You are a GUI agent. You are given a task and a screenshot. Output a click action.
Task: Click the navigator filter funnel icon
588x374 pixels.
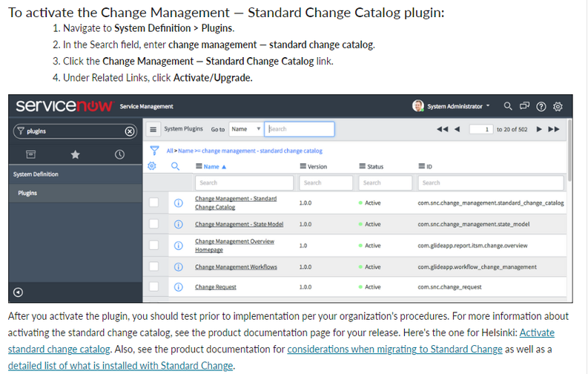tap(21, 131)
